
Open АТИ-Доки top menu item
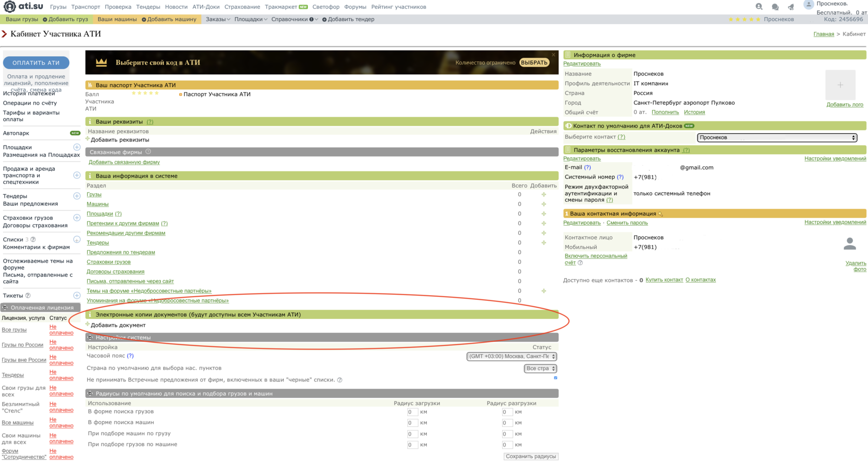(206, 7)
